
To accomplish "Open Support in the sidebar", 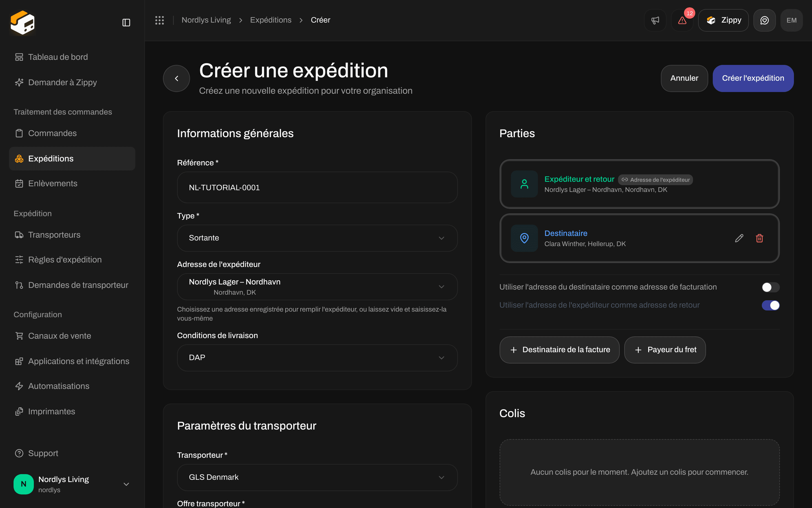I will (72, 453).
